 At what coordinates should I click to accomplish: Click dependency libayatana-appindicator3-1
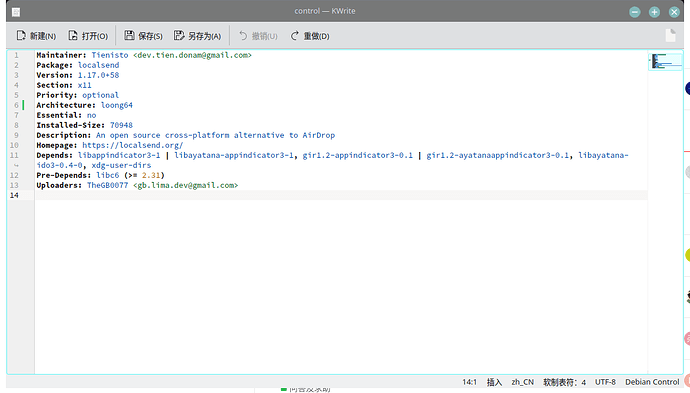point(233,155)
